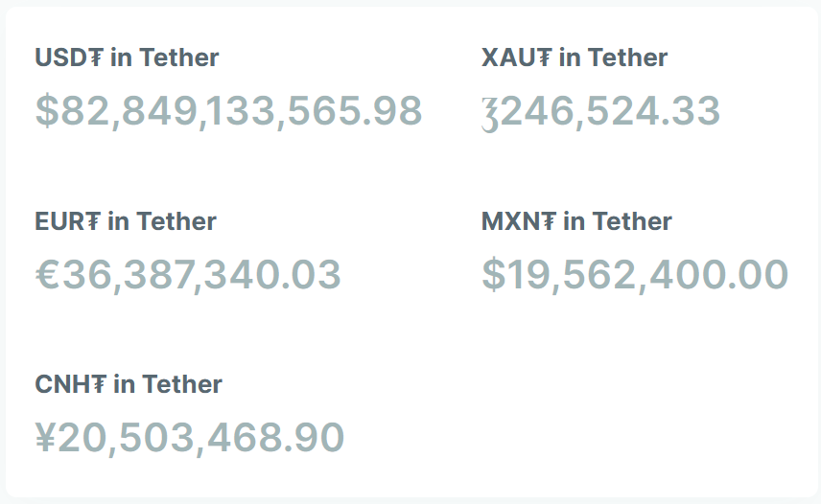This screenshot has width=821, height=504.
Task: Click the yen sign before 20,503,468.90
Action: pyautogui.click(x=46, y=439)
